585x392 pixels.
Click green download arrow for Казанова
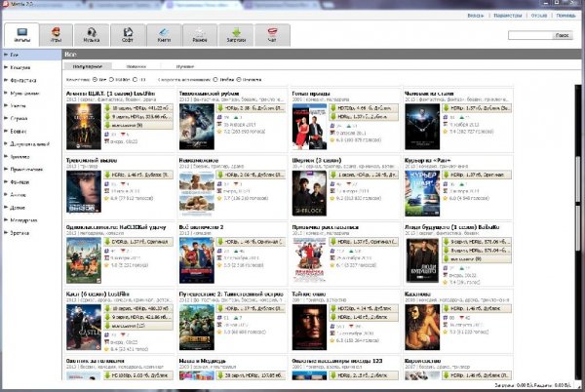pyautogui.click(x=447, y=308)
